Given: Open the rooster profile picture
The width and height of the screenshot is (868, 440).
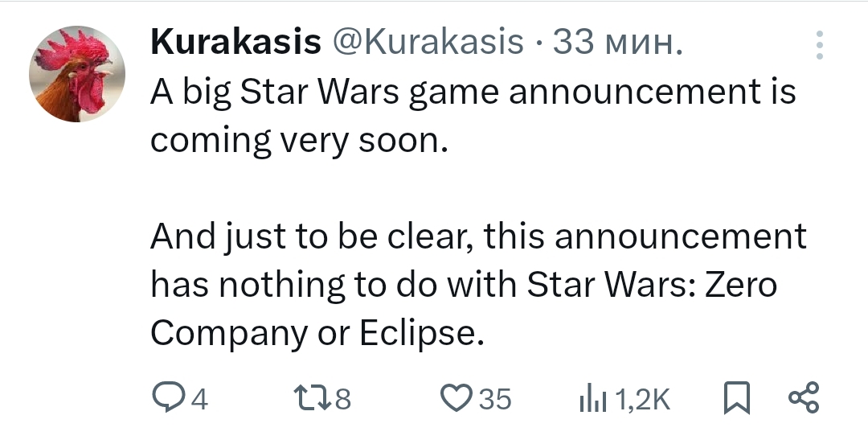Looking at the screenshot, I should click(78, 74).
